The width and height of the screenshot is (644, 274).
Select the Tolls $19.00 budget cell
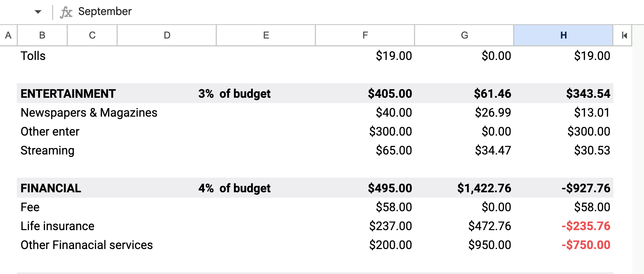[x=394, y=56]
